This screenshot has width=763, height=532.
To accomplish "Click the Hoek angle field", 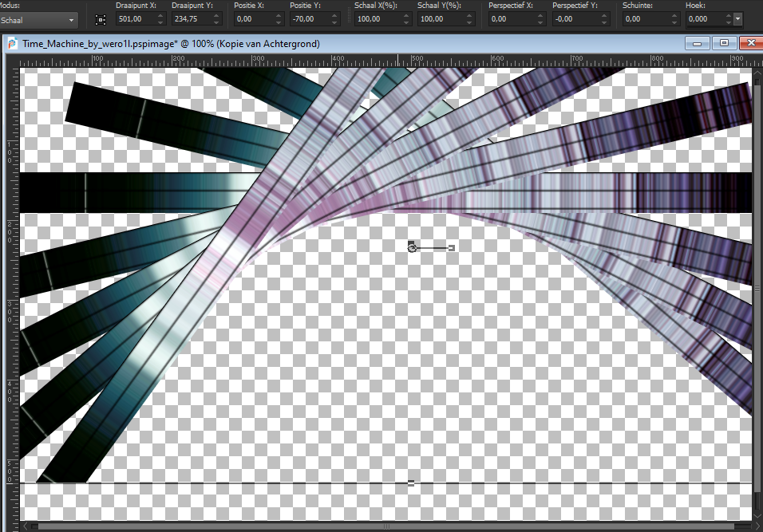I will pyautogui.click(x=705, y=19).
